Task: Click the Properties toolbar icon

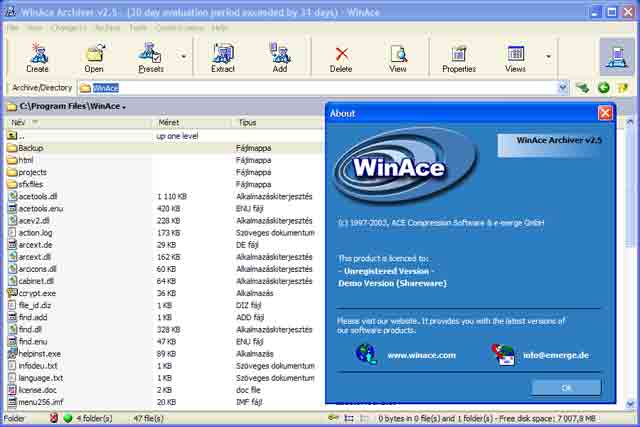Action: click(x=459, y=58)
